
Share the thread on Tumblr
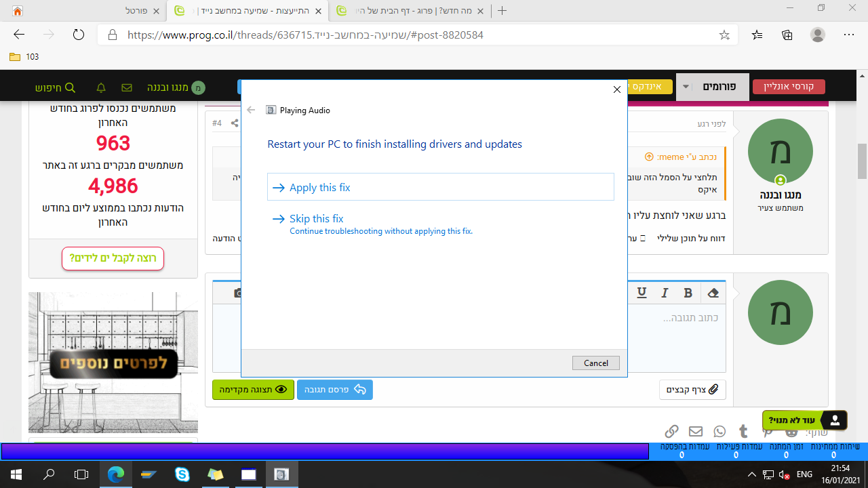click(x=743, y=431)
